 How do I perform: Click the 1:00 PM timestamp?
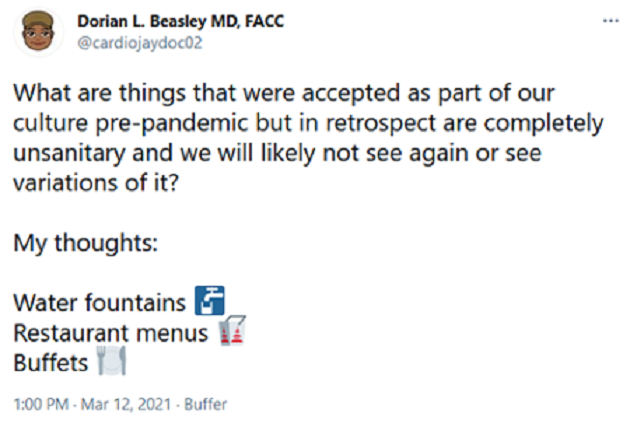[x=37, y=405]
